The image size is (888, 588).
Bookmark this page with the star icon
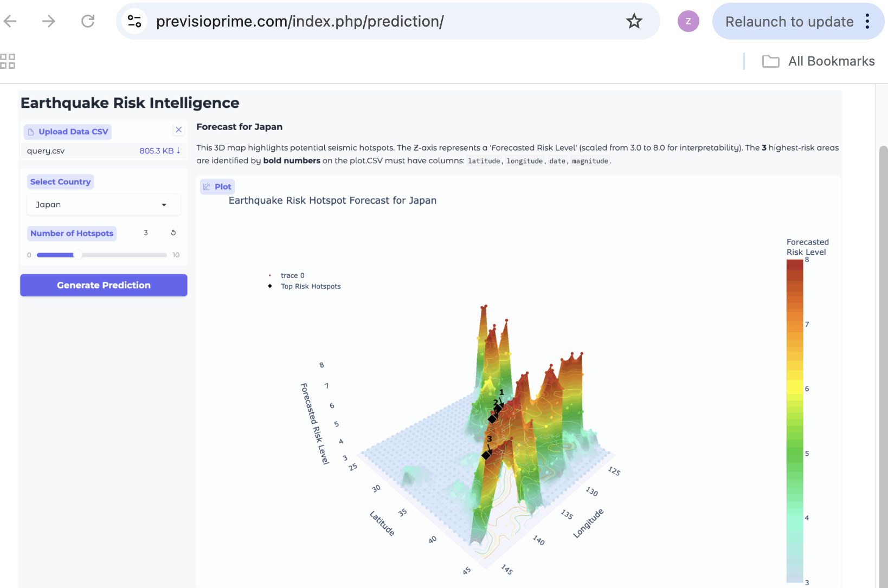coord(634,21)
